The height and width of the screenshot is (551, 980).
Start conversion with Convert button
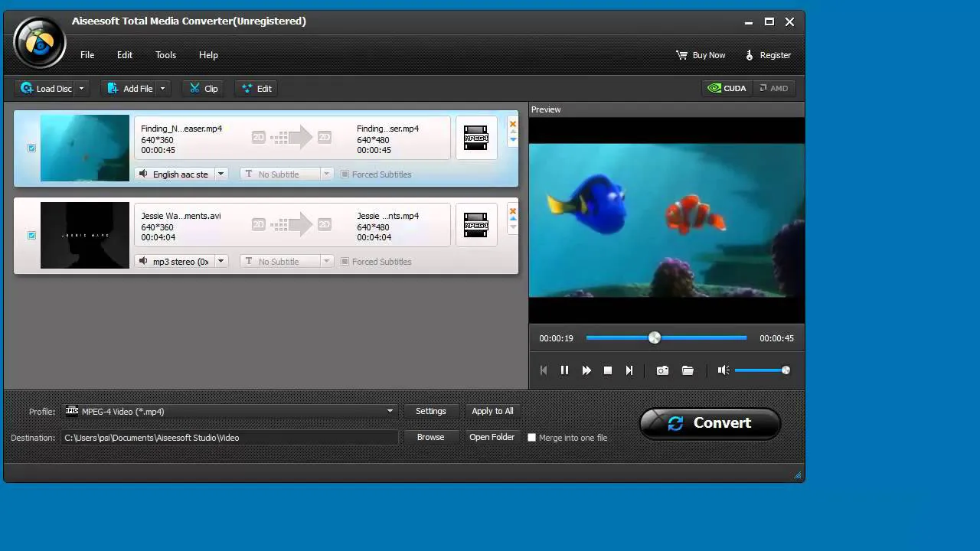[710, 423]
